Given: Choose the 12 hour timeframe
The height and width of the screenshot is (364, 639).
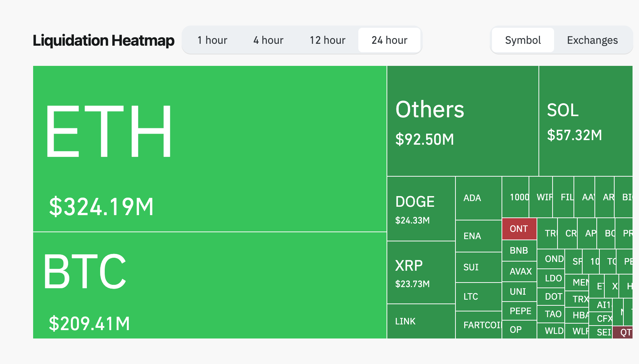Looking at the screenshot, I should coord(327,40).
